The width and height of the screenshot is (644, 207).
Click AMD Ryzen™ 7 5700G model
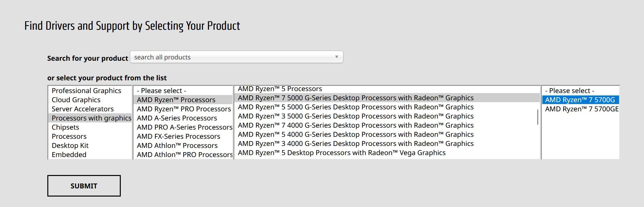[x=580, y=100]
